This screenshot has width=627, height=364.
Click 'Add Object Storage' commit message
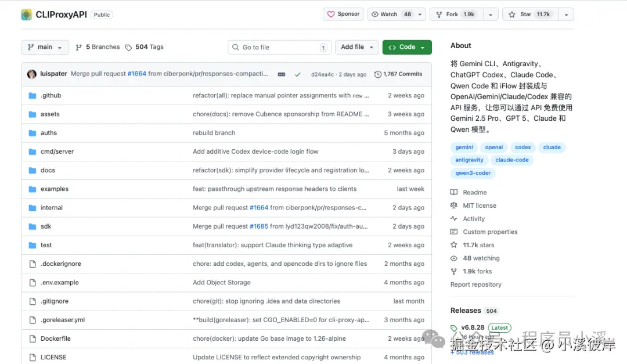click(x=222, y=282)
